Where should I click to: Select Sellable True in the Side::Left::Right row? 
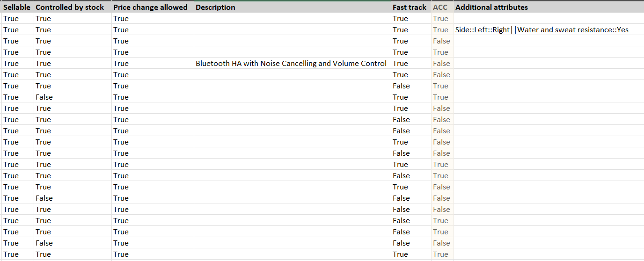click(17, 30)
